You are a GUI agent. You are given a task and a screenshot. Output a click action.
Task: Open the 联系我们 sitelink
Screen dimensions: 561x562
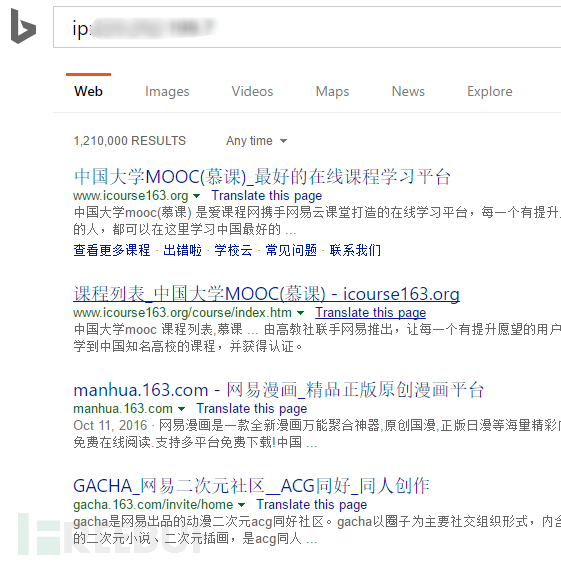tap(355, 250)
